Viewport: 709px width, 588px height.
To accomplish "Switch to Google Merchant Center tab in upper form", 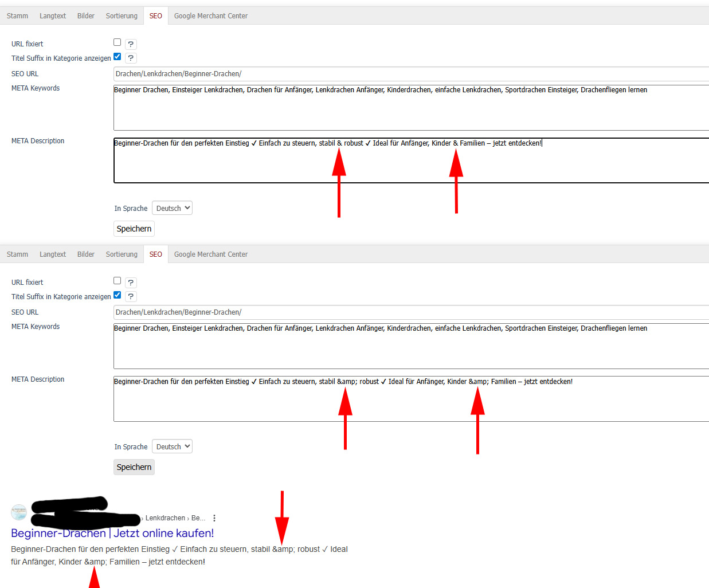I will point(210,16).
